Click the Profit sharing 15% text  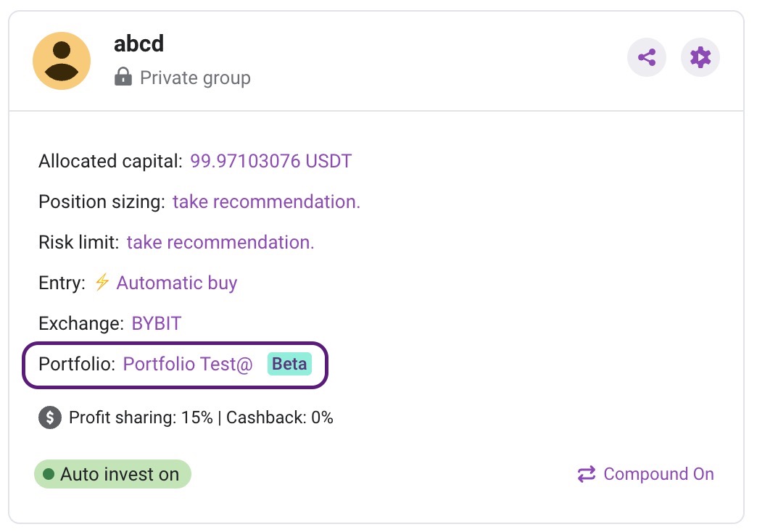[x=141, y=417]
